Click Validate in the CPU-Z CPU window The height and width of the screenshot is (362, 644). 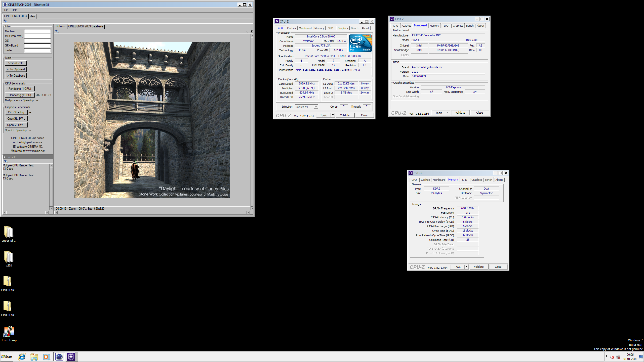(345, 115)
